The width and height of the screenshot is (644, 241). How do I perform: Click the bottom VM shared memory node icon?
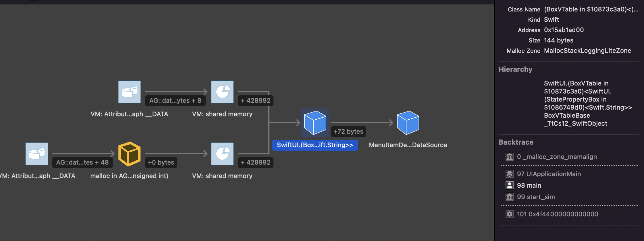pyautogui.click(x=222, y=154)
